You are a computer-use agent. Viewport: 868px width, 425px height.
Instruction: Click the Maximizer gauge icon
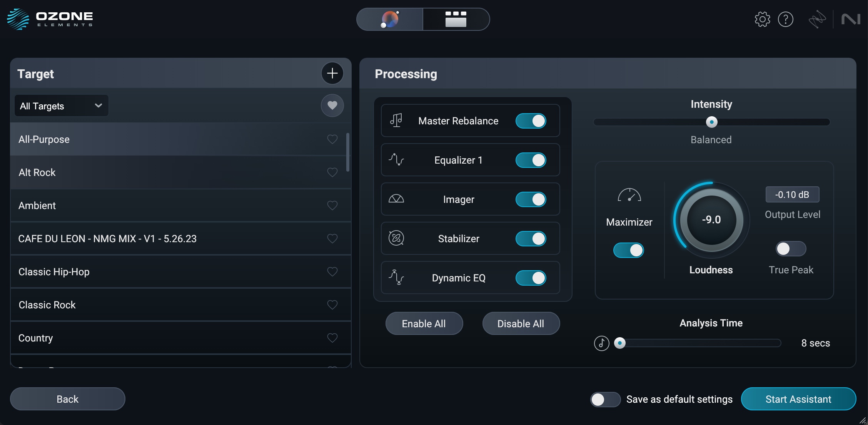coord(629,195)
